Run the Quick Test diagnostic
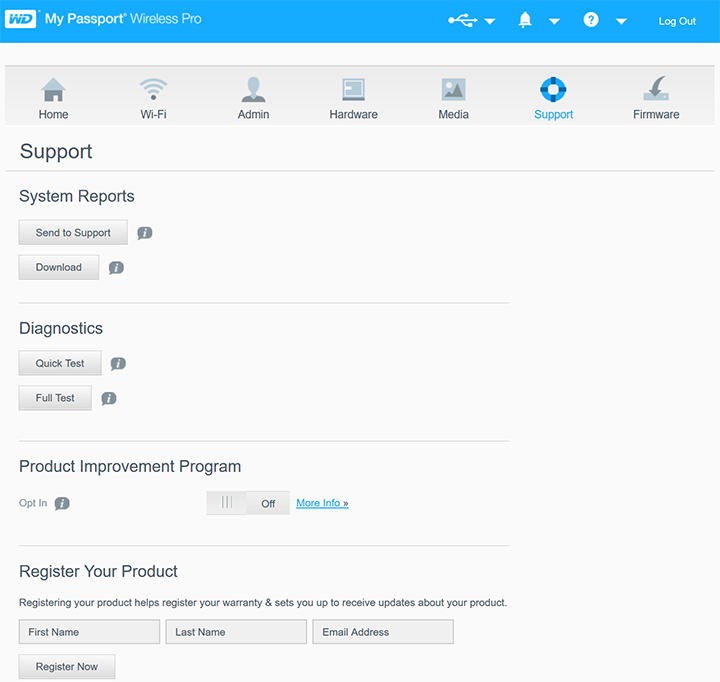This screenshot has height=682, width=720. [60, 364]
